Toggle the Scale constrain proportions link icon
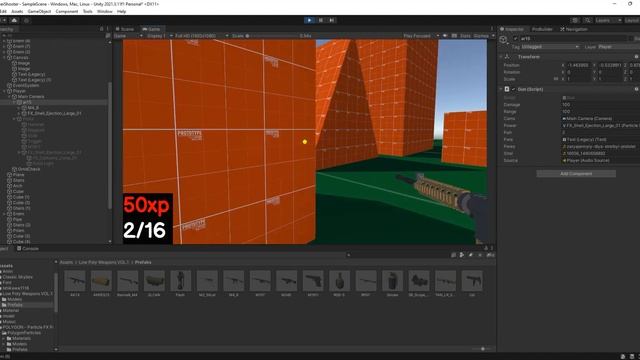 (556, 79)
